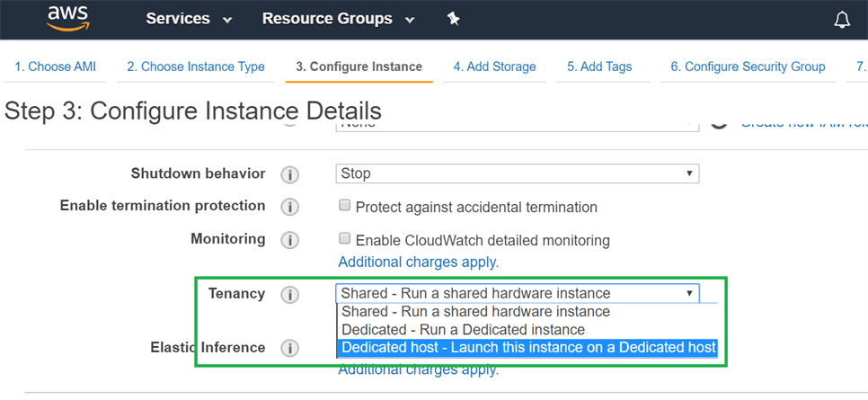Enable Protect against accidental termination checkbox

coord(344,206)
